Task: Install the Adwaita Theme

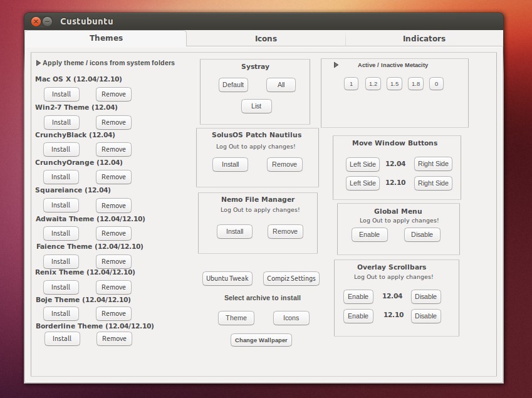Action: [x=61, y=233]
